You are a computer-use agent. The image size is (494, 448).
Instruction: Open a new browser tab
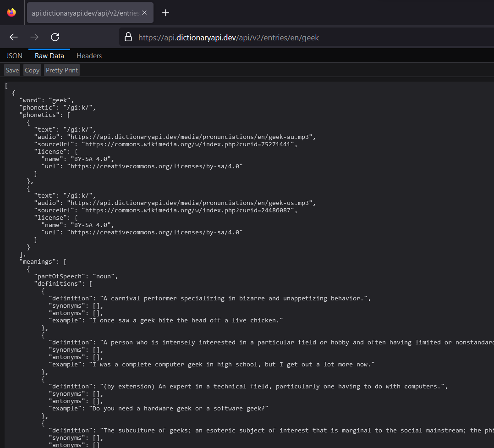tap(166, 13)
